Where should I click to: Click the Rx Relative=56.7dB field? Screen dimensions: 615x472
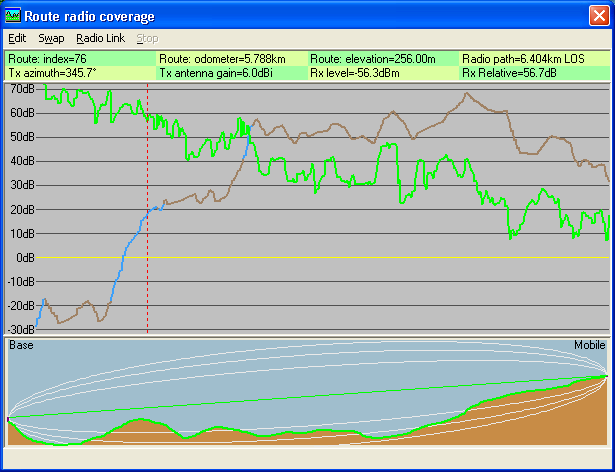point(535,73)
